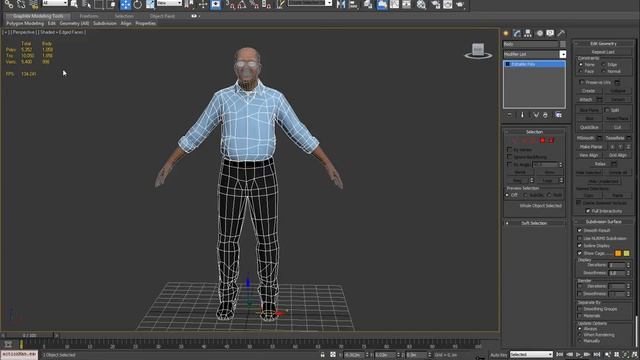Open the Material Editor icon
640x360 pixels.
pyautogui.click(x=421, y=4)
